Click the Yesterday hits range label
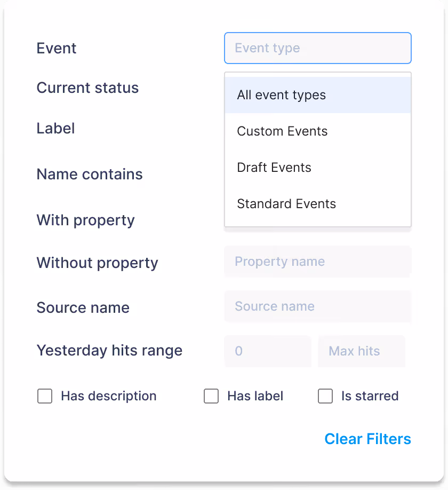This screenshot has height=490, width=448. [109, 351]
